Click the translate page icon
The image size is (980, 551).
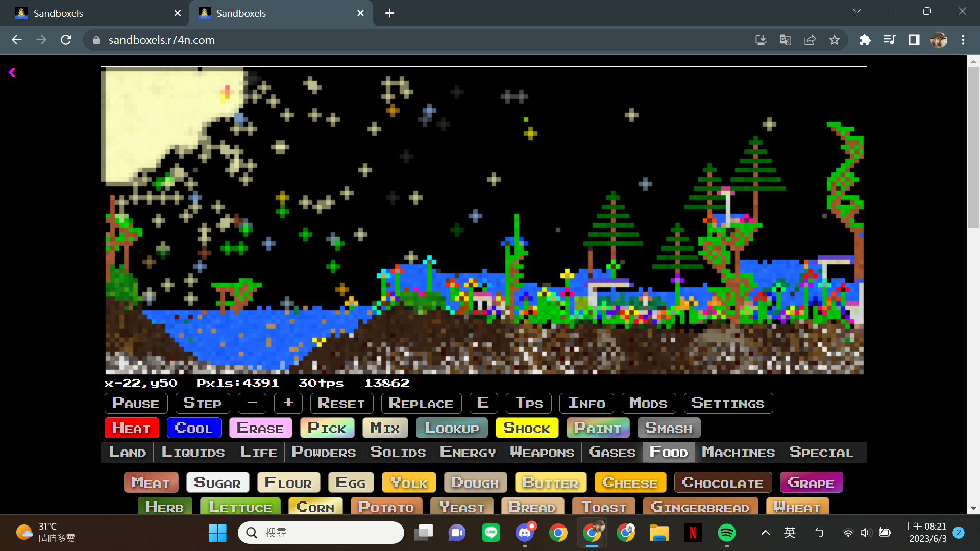coord(786,40)
